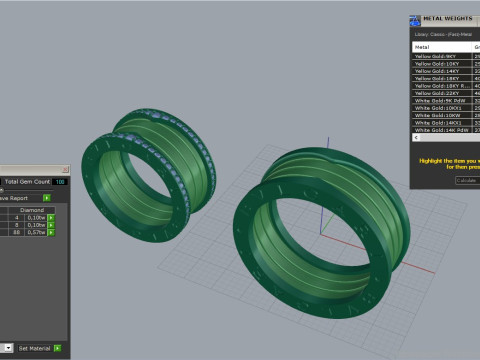
Task: Open the material dropdown beside Set Material
Action: point(7,348)
